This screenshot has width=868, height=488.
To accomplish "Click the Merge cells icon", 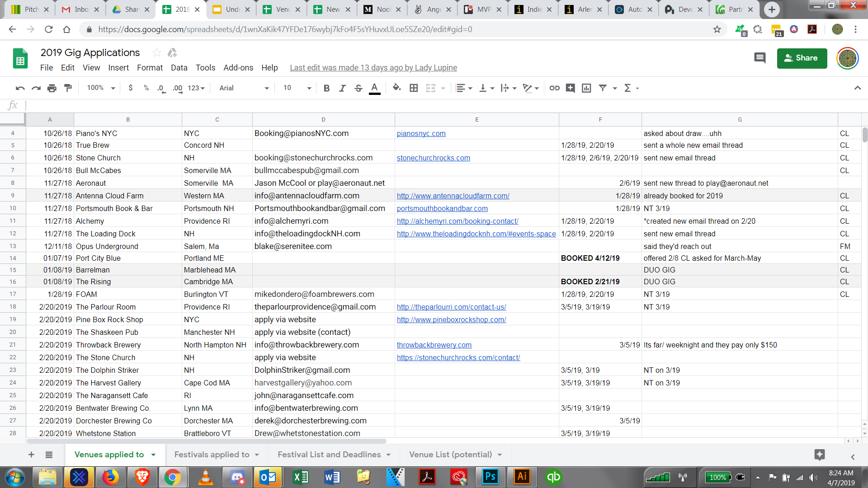I will pyautogui.click(x=431, y=88).
